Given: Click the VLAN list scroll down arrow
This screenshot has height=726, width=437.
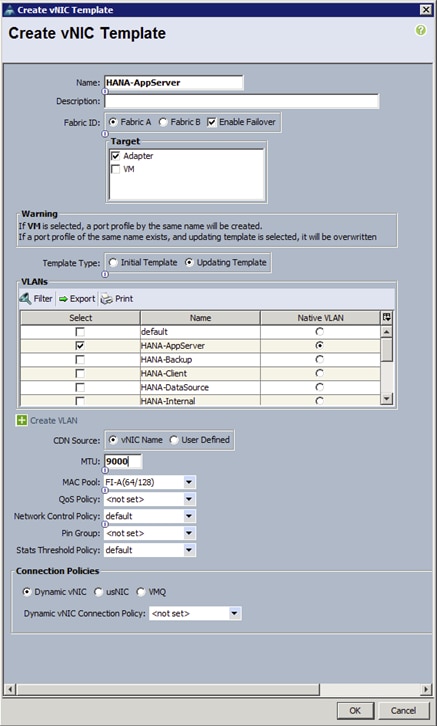Looking at the screenshot, I should (387, 399).
